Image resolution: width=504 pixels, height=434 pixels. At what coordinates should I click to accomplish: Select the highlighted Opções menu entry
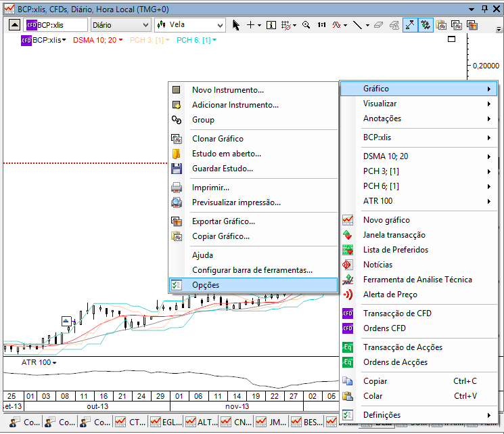point(253,285)
